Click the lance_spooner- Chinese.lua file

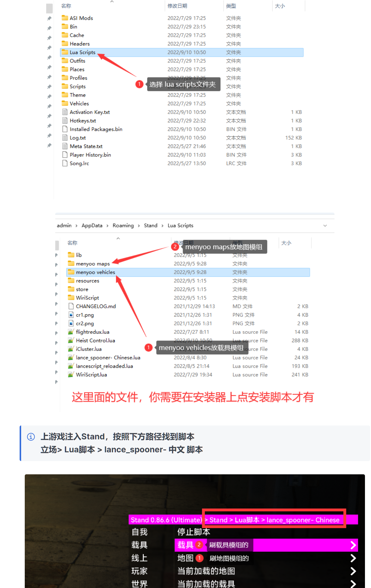(x=108, y=358)
